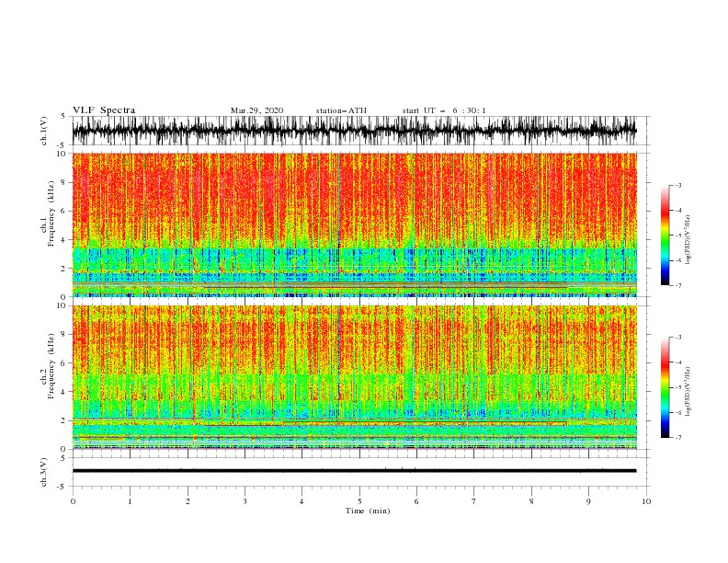This screenshot has width=728, height=563.
Task: Click the ch.3 flat waveform trace
Action: point(354,471)
